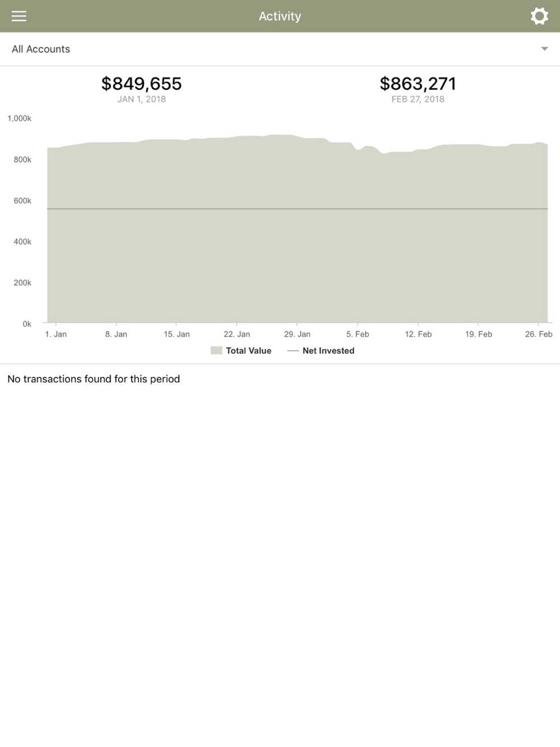
Task: Click the 5. Feb axis marker
Action: coord(357,334)
